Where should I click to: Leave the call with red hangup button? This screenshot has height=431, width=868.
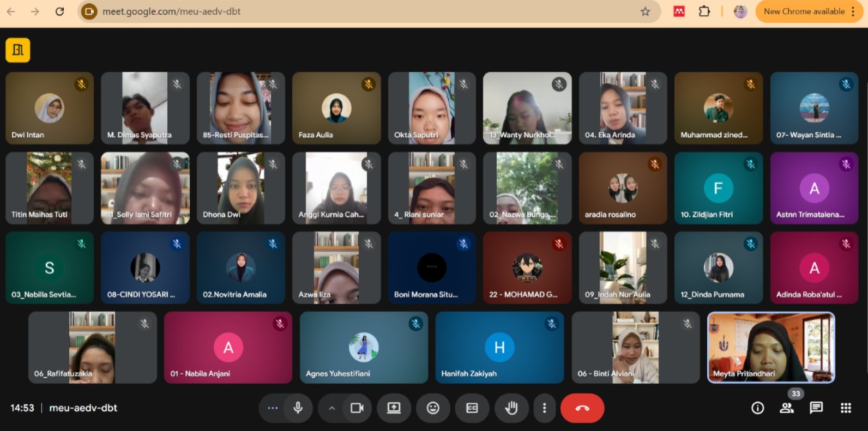pos(582,408)
